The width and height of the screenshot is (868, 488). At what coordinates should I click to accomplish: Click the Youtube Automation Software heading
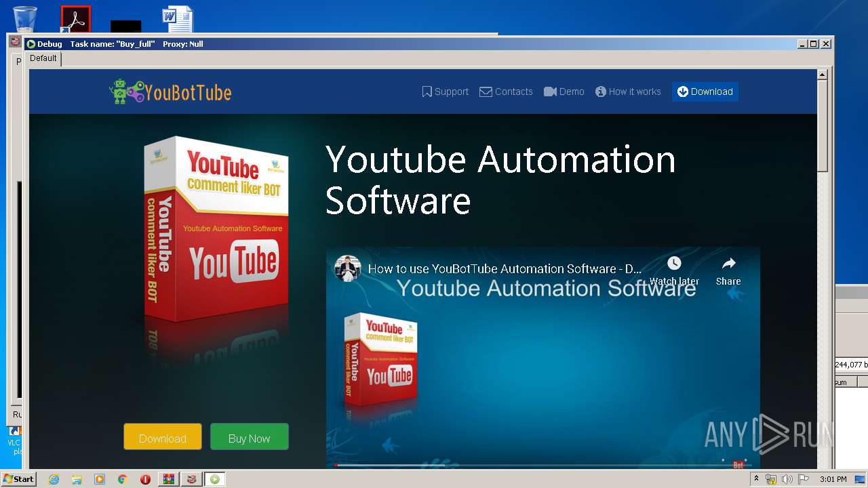point(500,180)
